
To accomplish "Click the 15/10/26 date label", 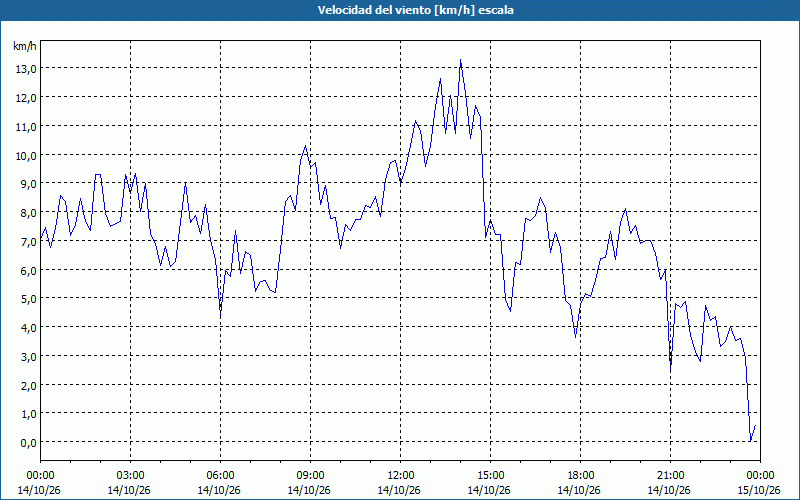I will pyautogui.click(x=759, y=490).
